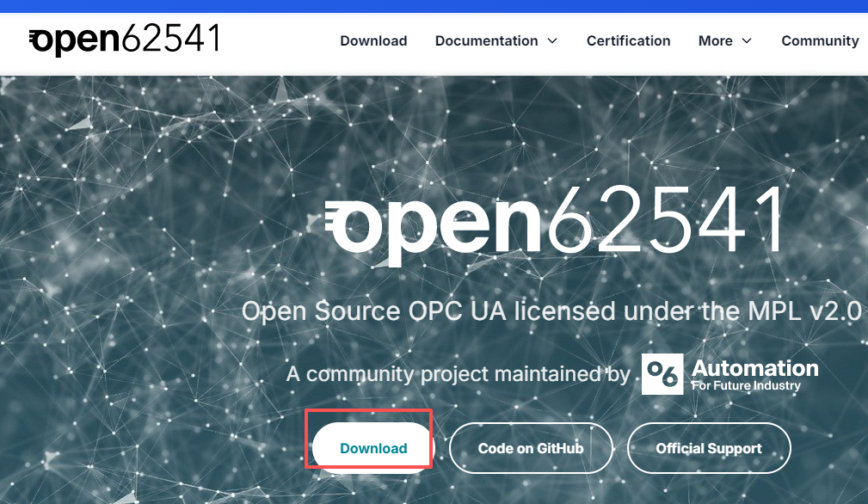The image size is (868, 504).
Task: Expand the More dropdown chevron
Action: click(x=746, y=41)
